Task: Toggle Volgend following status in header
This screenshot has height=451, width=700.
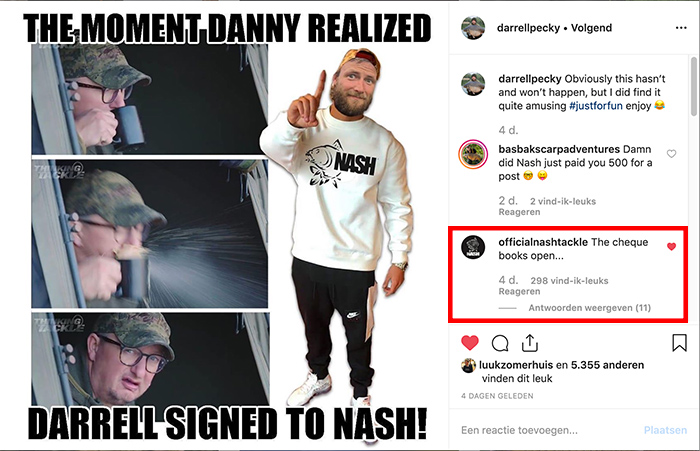Action: 592,28
